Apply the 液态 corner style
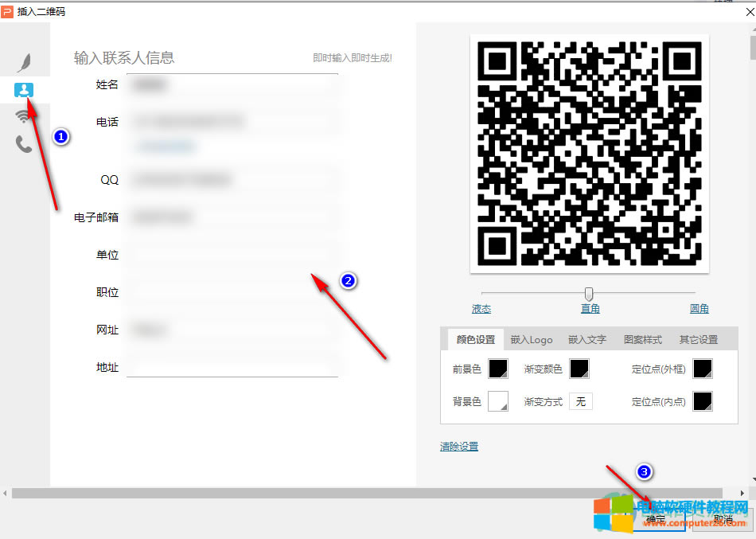The height and width of the screenshot is (539, 756). click(x=481, y=308)
